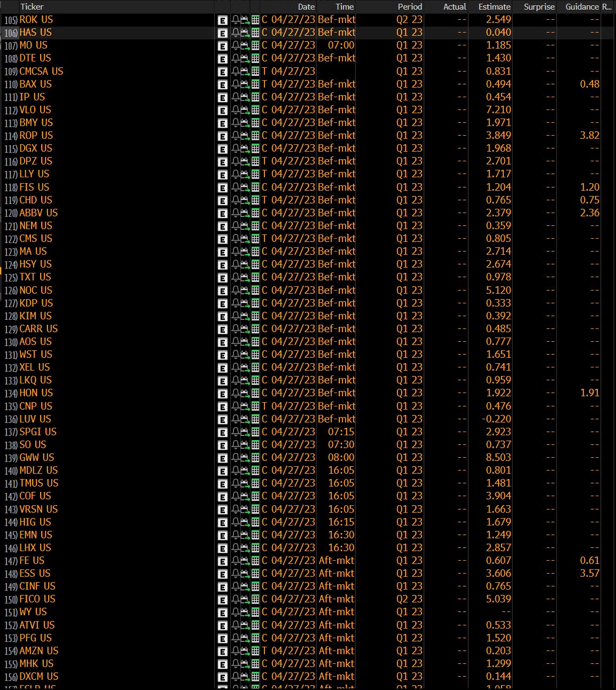Select the WY US ticker
The width and height of the screenshot is (616, 690).
pyautogui.click(x=33, y=612)
